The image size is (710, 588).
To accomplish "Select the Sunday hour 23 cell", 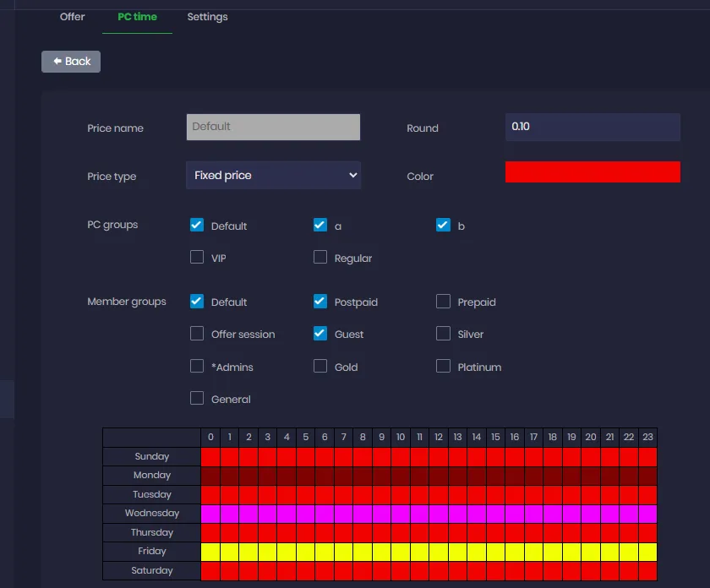I will point(648,457).
